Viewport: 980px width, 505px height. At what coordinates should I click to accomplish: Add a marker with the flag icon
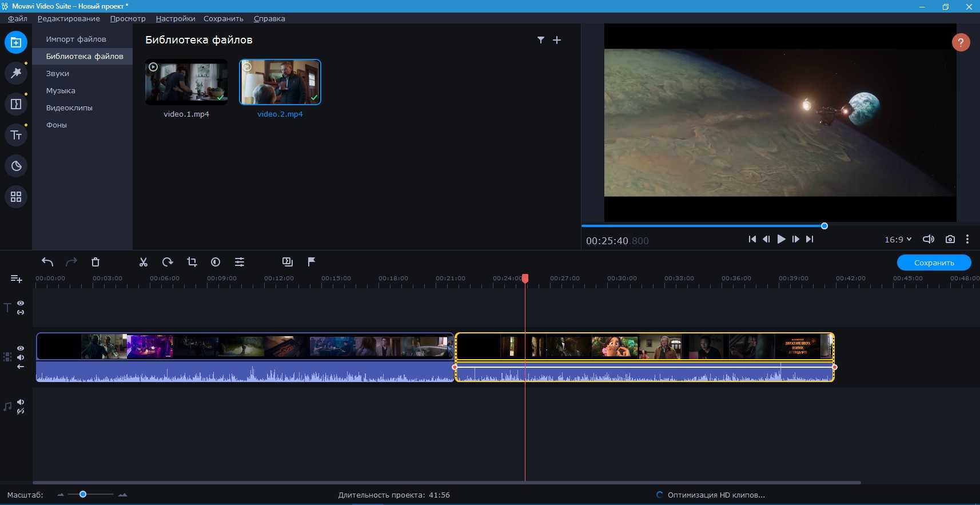312,262
